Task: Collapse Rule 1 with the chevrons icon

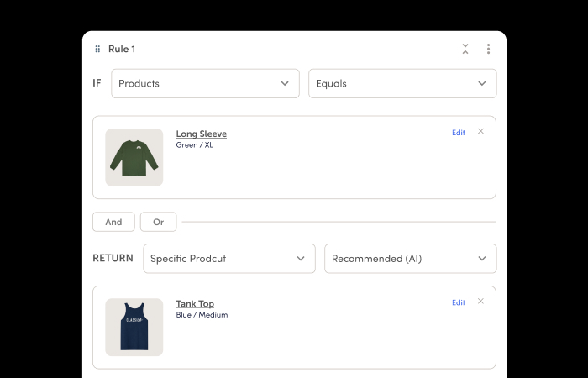Action: (x=465, y=49)
